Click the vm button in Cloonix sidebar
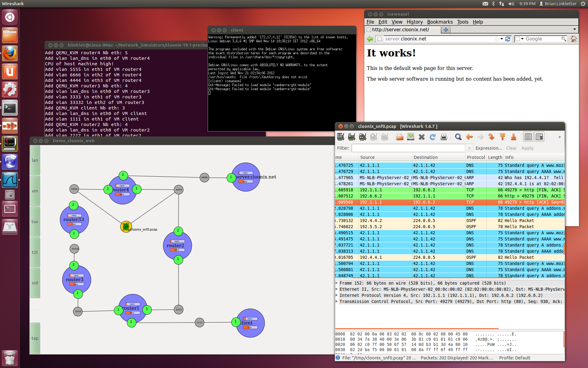 (35, 191)
